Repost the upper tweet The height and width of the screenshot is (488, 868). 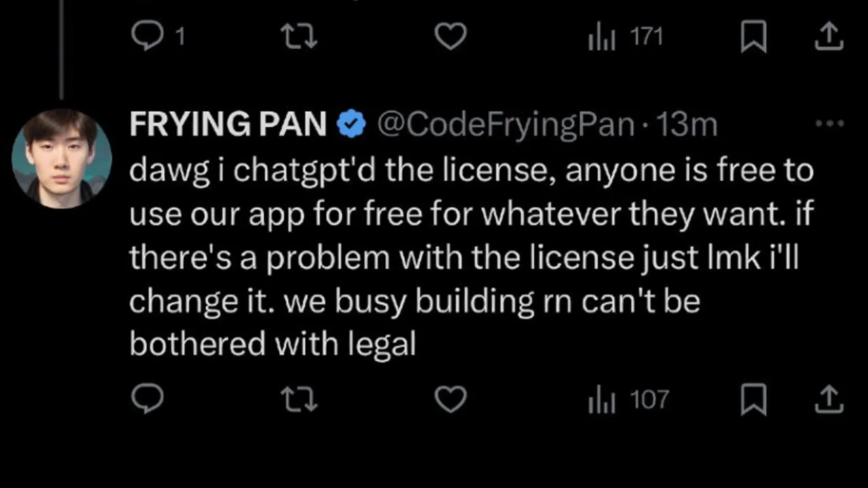[299, 37]
